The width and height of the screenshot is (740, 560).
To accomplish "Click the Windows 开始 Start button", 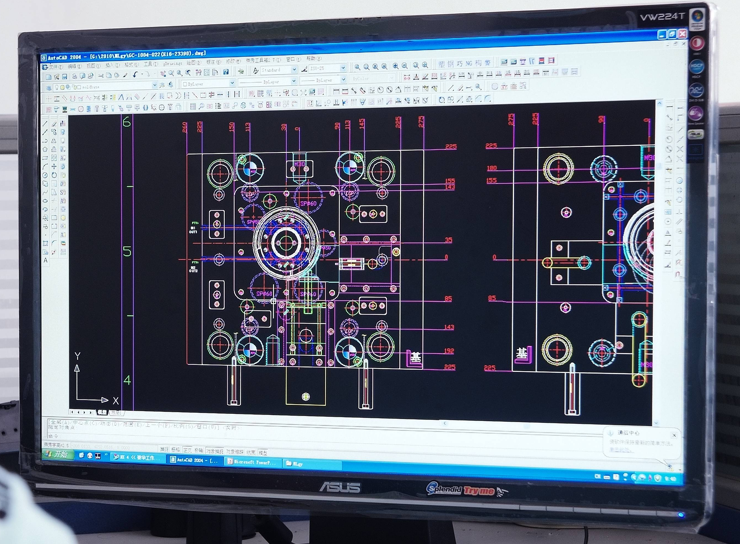I will pos(58,454).
